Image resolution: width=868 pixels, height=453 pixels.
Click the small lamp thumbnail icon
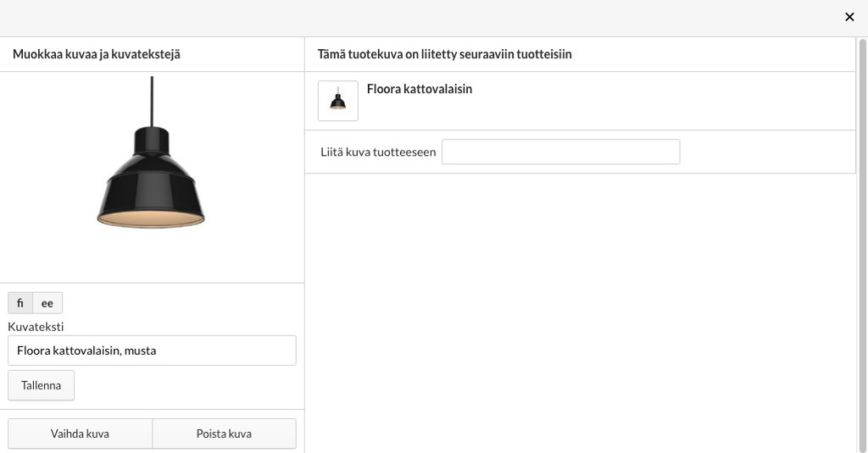337,101
